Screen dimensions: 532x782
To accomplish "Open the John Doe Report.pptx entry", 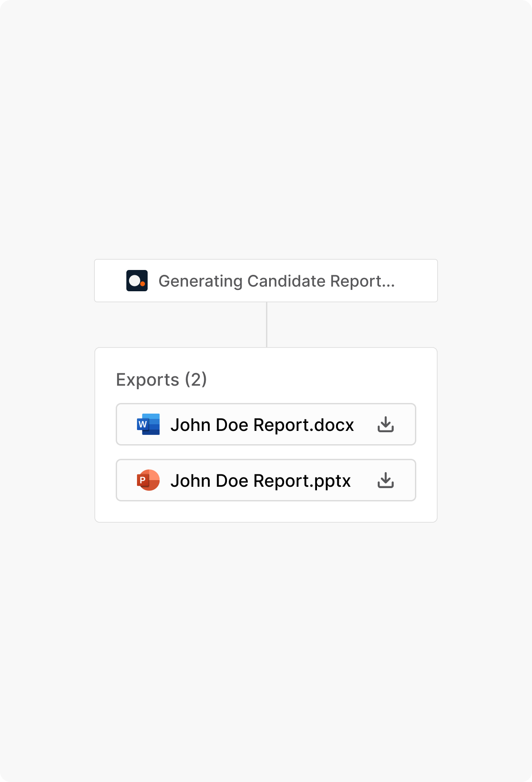I will (x=261, y=480).
